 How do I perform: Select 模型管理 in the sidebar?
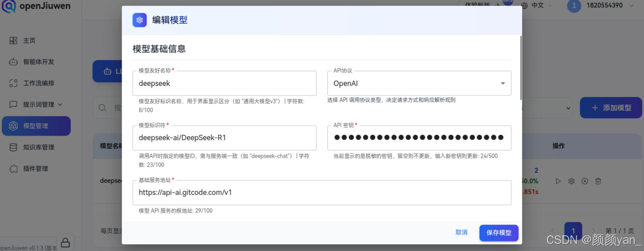click(36, 126)
